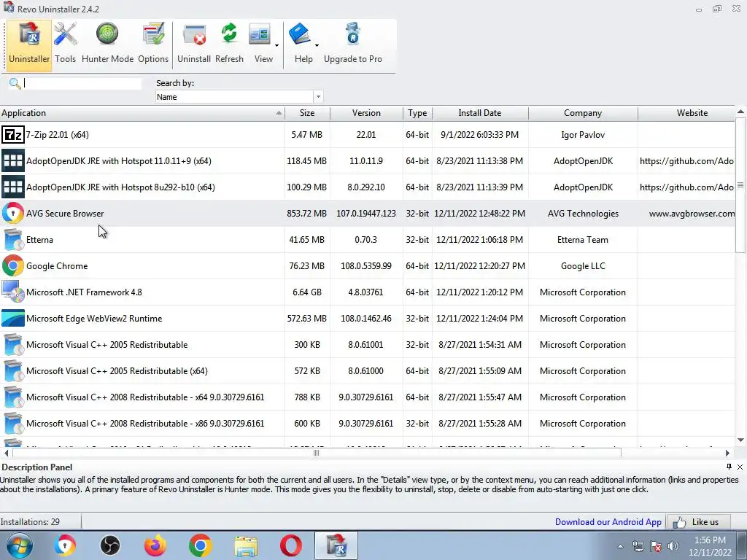Screen dimensions: 747x560
Task: Click the Etterna Team company cell
Action: click(x=583, y=239)
